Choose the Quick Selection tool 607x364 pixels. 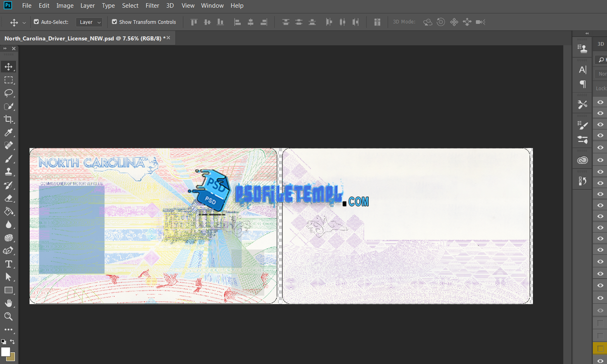(9, 106)
